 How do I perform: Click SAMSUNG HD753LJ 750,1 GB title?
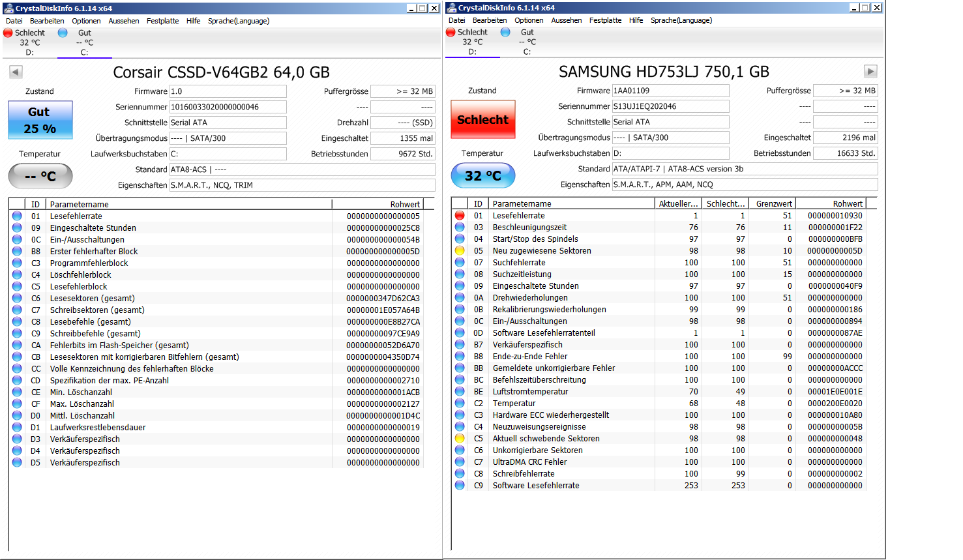click(664, 72)
